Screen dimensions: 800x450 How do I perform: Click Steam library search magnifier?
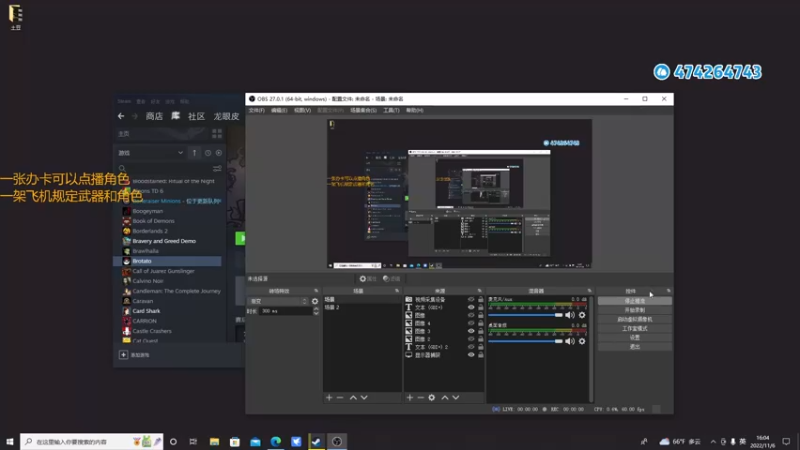pyautogui.click(x=122, y=168)
